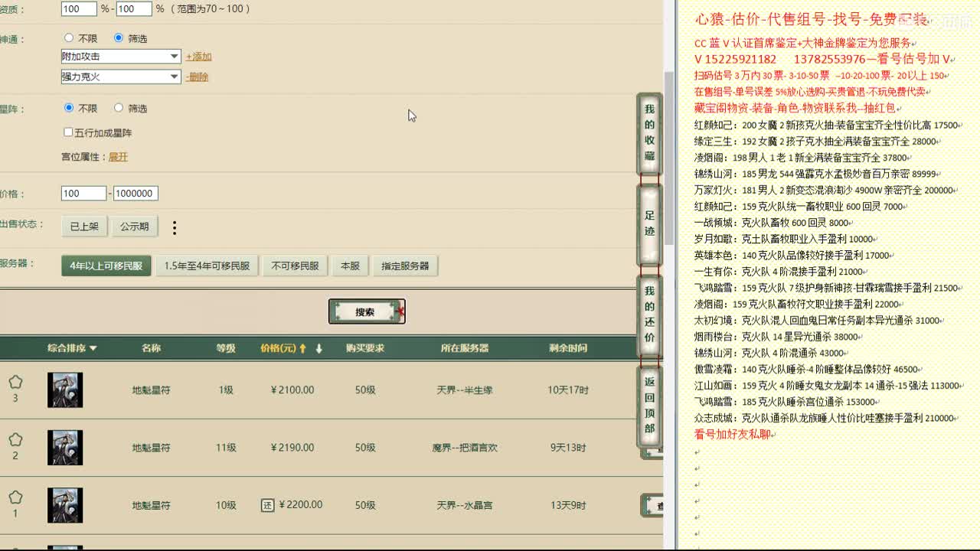
Task: Select 神通 筛选 radio button
Action: (118, 37)
